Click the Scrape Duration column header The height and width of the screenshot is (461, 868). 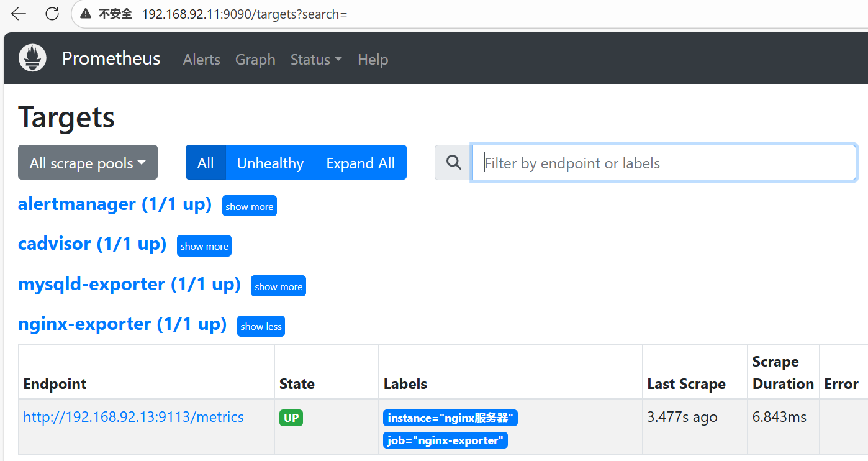[x=783, y=373]
